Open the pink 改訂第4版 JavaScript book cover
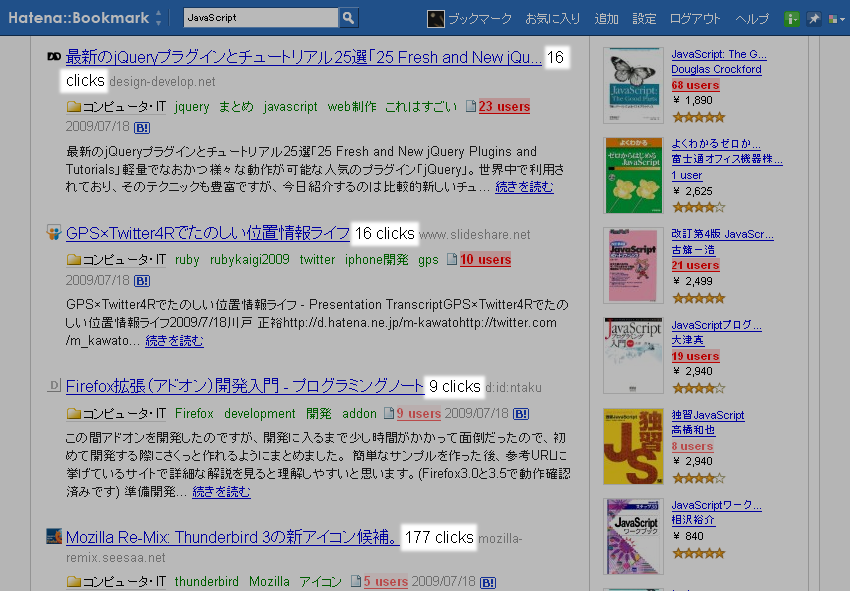Image resolution: width=850 pixels, height=591 pixels. pos(633,265)
